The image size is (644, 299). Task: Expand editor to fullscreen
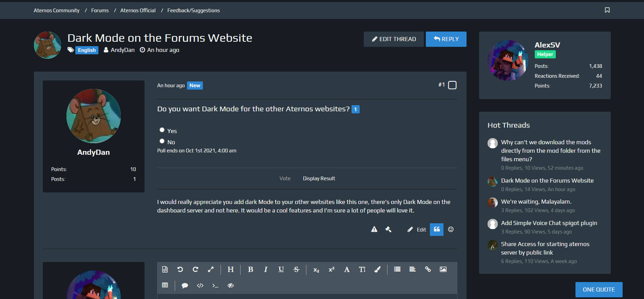pyautogui.click(x=211, y=269)
